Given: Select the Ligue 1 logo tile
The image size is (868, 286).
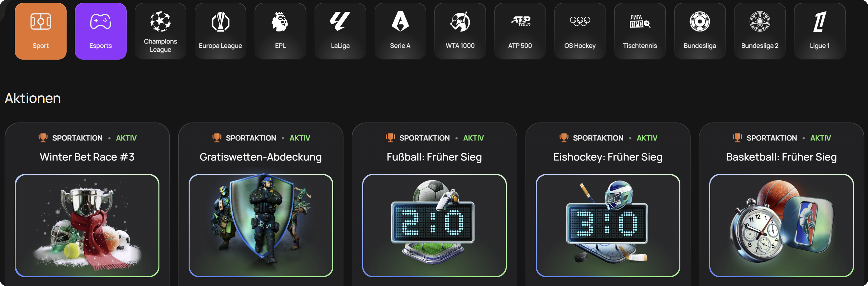Looking at the screenshot, I should [820, 31].
